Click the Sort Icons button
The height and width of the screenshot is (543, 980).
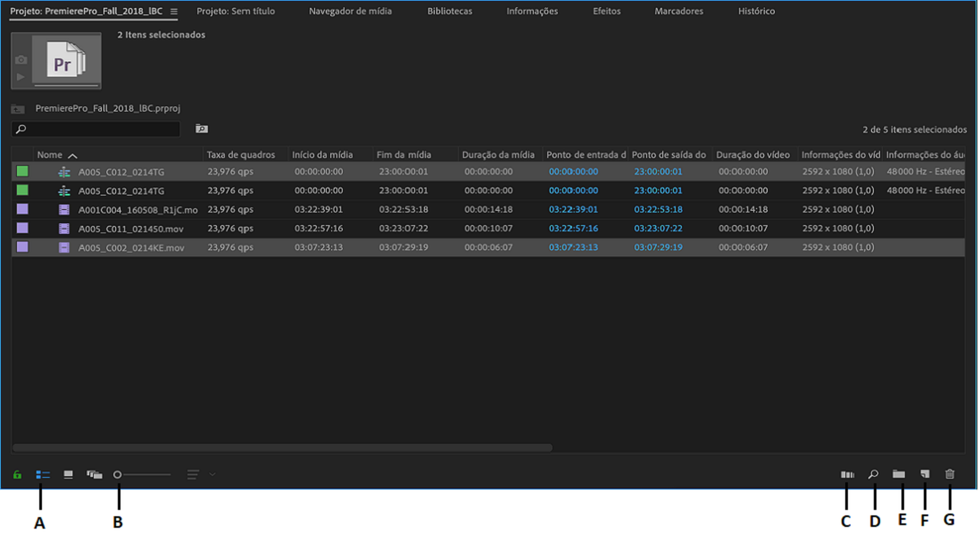tap(193, 475)
